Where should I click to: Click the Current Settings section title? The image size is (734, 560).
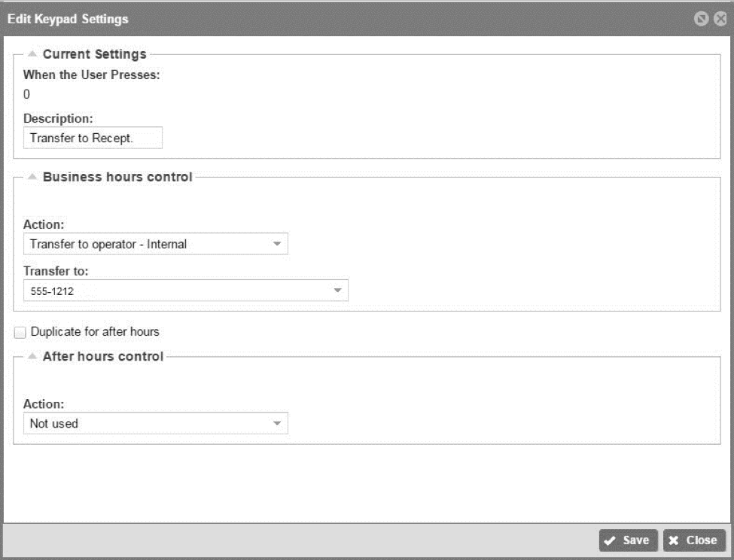(x=95, y=54)
